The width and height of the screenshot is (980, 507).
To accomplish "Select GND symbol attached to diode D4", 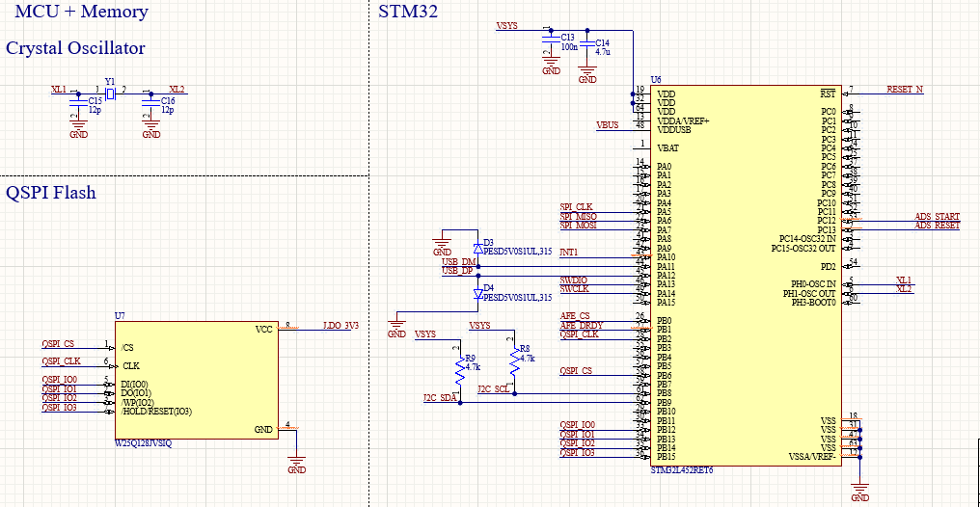I will pyautogui.click(x=396, y=328).
